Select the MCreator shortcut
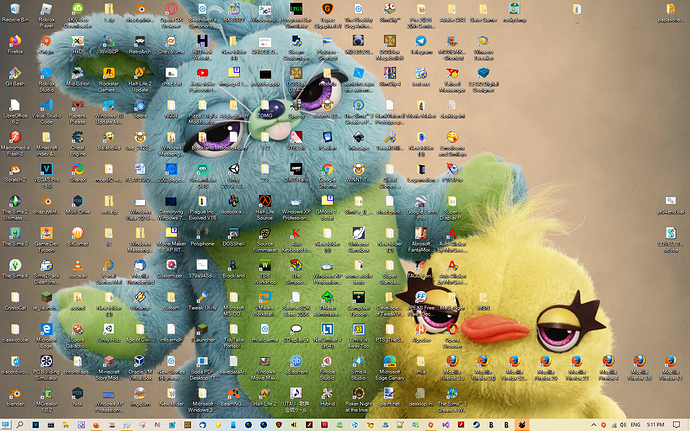690x431 pixels. pyautogui.click(x=46, y=401)
